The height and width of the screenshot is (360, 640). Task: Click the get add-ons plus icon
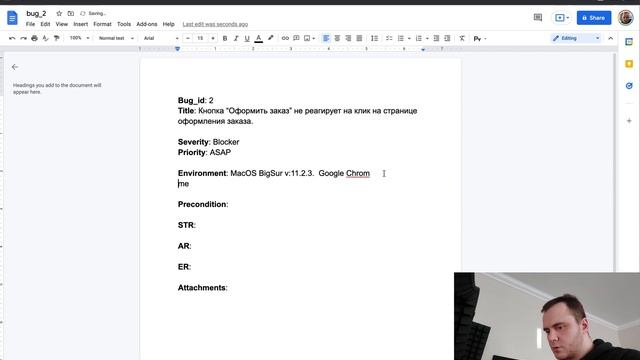pyautogui.click(x=629, y=121)
